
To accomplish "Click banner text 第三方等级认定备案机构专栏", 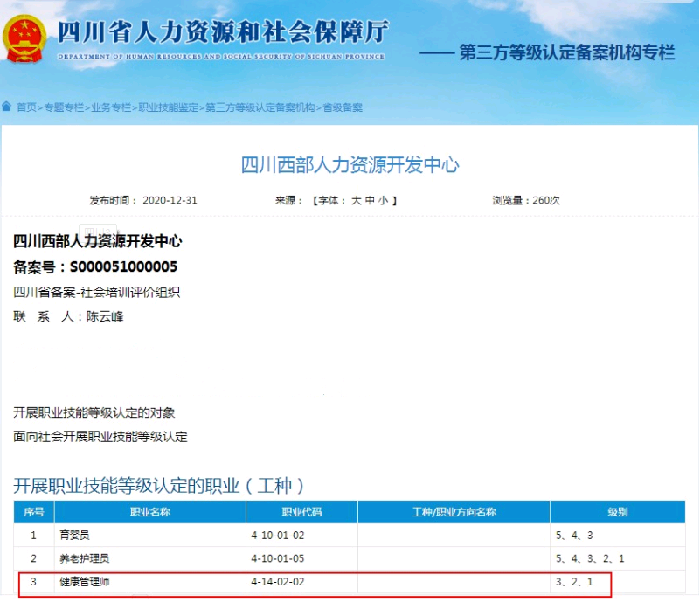I will [x=567, y=52].
